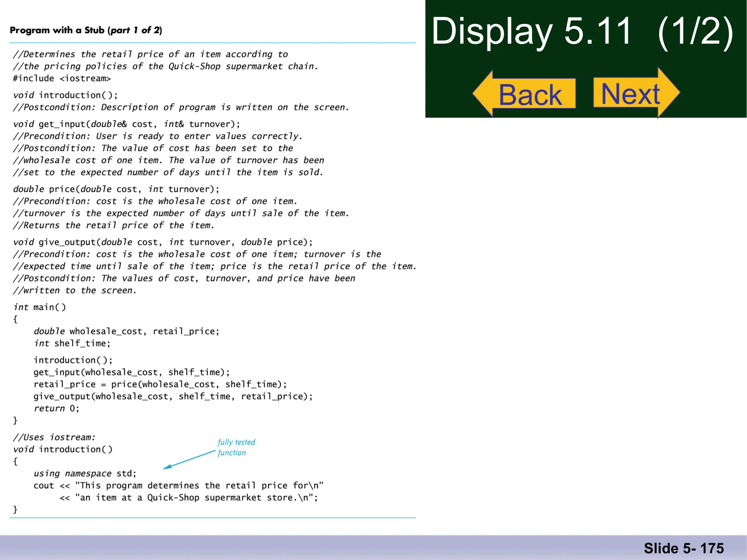The width and height of the screenshot is (747, 560).
Task: Click '//Returns the retail price of the item.' comment
Action: coord(114,225)
